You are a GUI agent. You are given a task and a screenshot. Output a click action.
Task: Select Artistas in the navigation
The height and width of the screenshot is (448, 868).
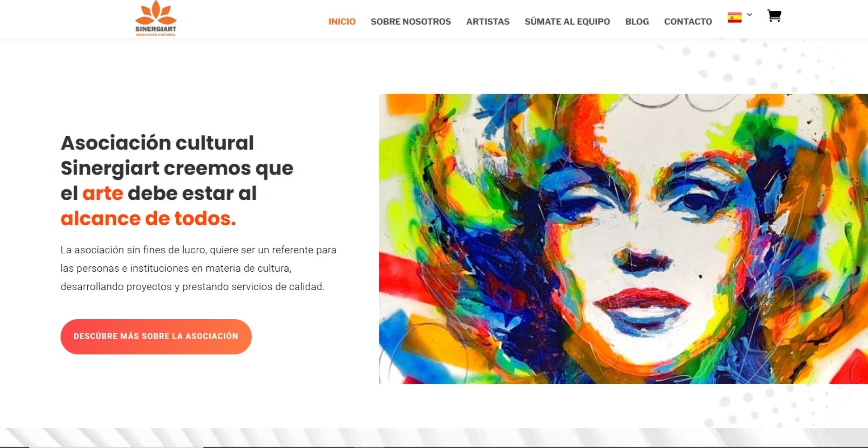click(488, 21)
